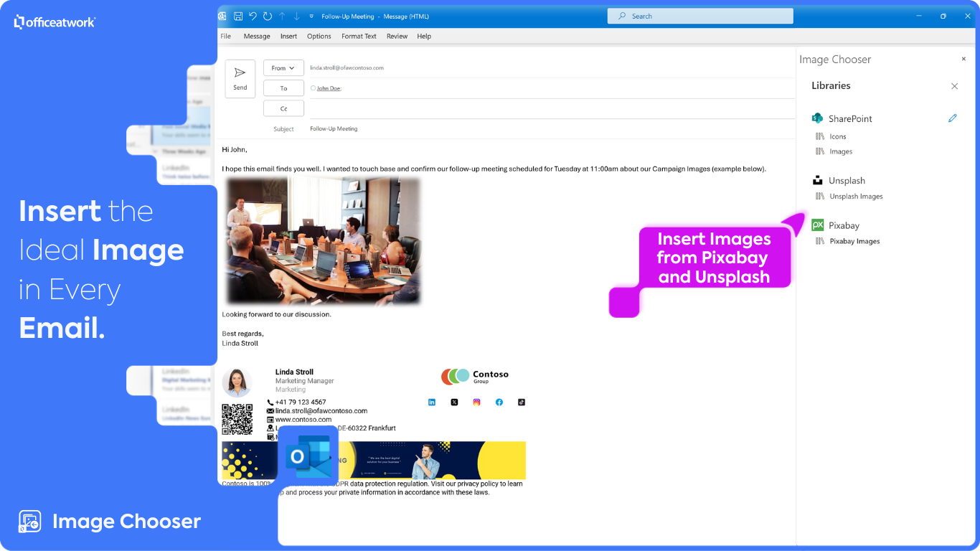
Task: Click the Hi John, greeting line
Action: [x=235, y=149]
